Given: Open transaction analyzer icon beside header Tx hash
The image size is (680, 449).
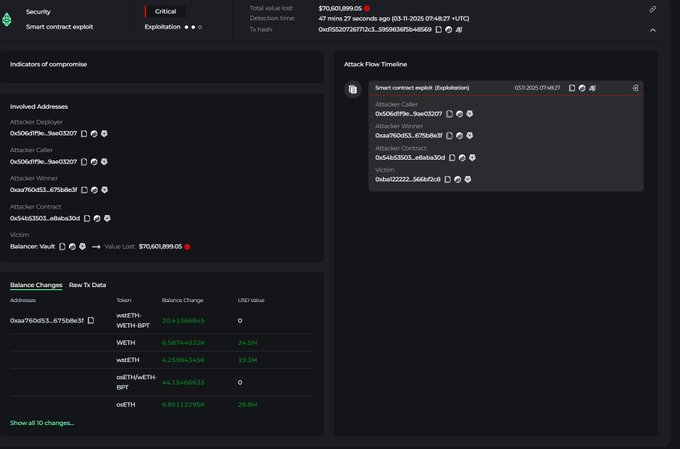Looking at the screenshot, I should (459, 29).
